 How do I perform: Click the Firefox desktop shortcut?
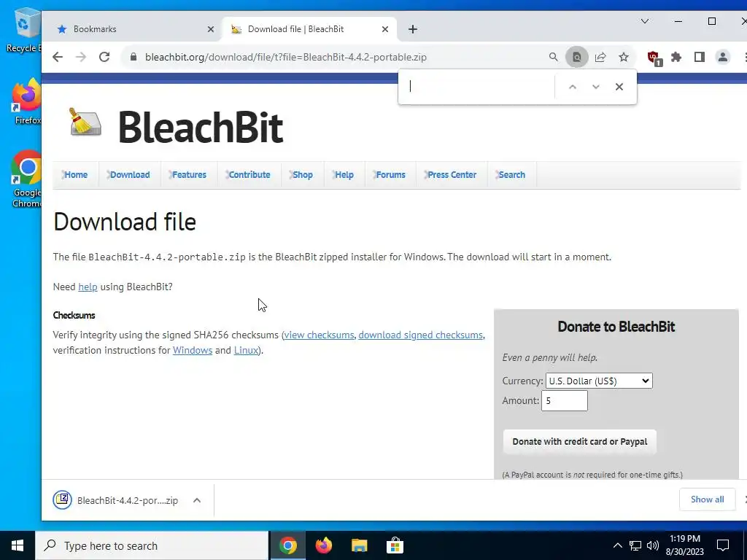point(27,102)
